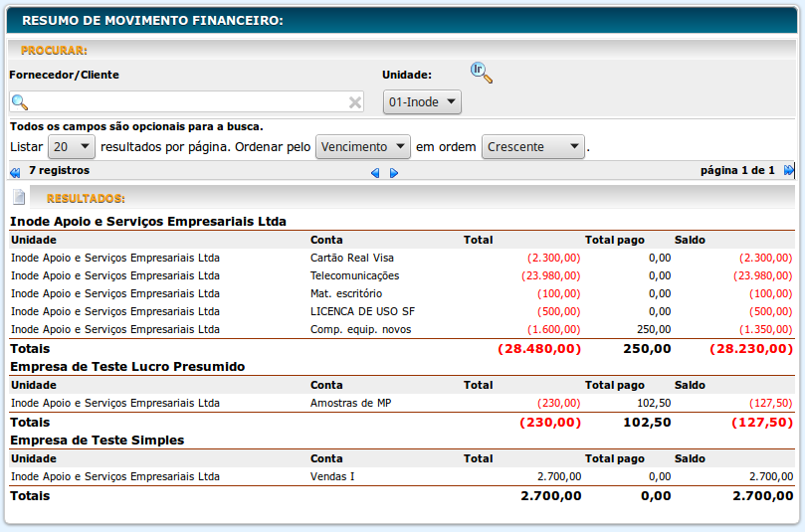Viewport: 805px width, 532px height.
Task: Click the Procurar section header
Action: (55, 50)
